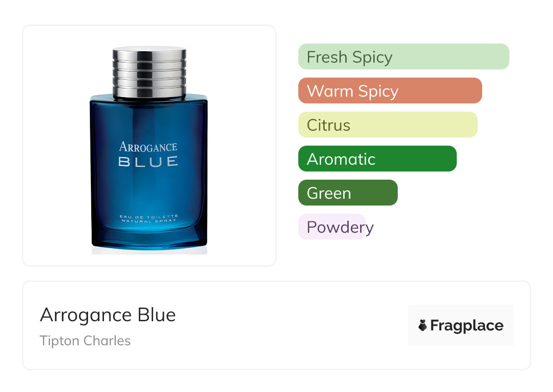Select the Warm Spicy accord bar
Screen dimensions: 553x392
390,91
